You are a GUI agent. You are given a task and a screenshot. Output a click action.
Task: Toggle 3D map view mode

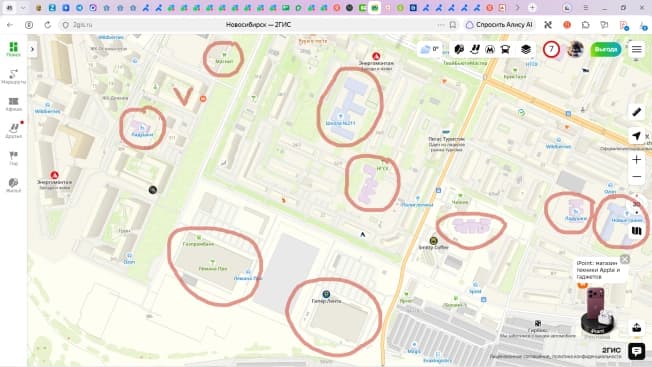pos(637,204)
